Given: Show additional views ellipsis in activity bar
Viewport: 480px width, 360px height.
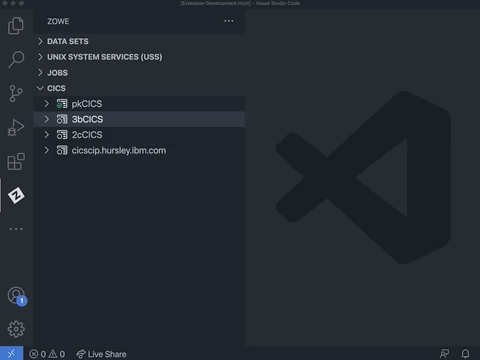Looking at the screenshot, I should click(16, 229).
